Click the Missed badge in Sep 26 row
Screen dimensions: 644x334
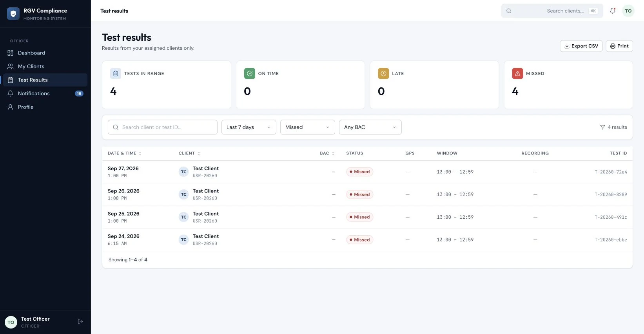360,194
